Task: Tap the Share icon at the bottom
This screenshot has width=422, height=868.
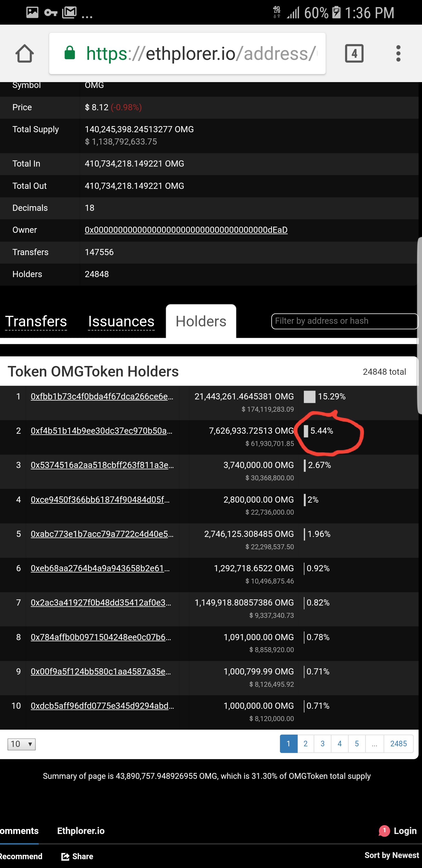Action: pyautogui.click(x=65, y=856)
